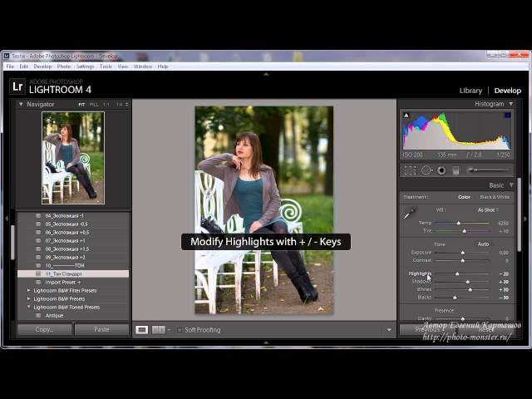
Task: Click the Loupe view icon in toolbar
Action: pos(141,330)
